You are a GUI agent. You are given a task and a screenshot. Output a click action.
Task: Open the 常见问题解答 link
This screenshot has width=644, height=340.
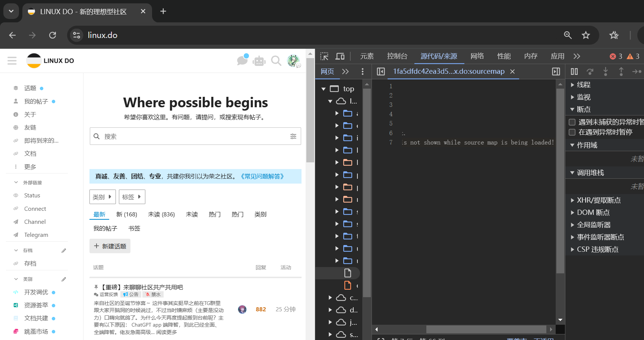point(262,177)
